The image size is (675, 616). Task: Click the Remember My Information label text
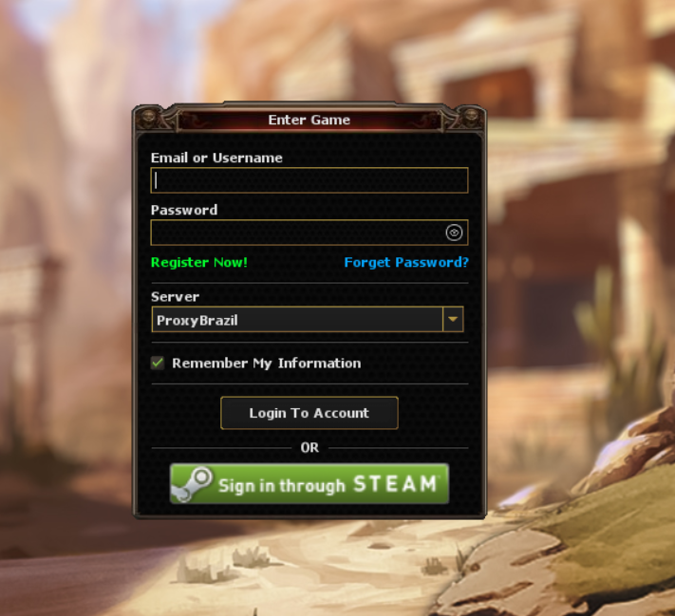click(267, 364)
